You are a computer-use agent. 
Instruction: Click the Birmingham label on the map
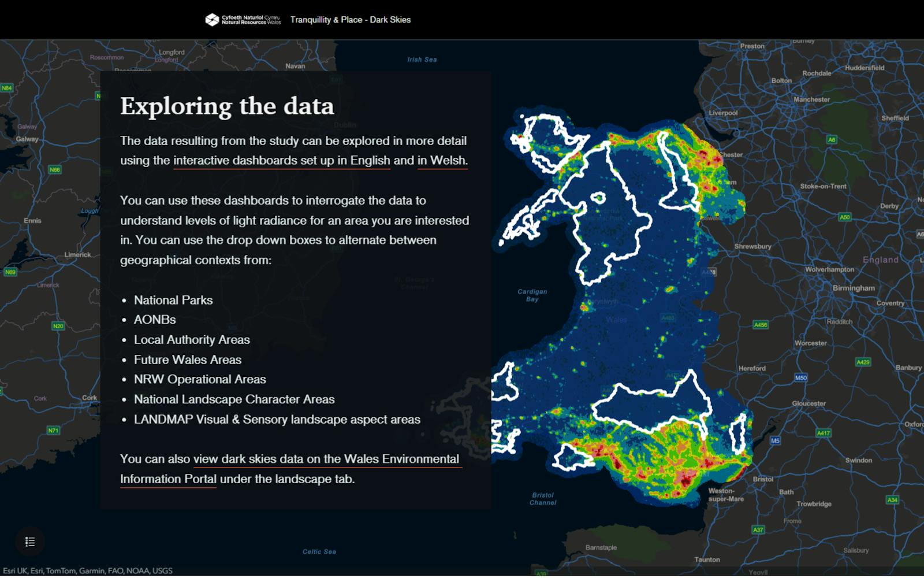pos(854,288)
